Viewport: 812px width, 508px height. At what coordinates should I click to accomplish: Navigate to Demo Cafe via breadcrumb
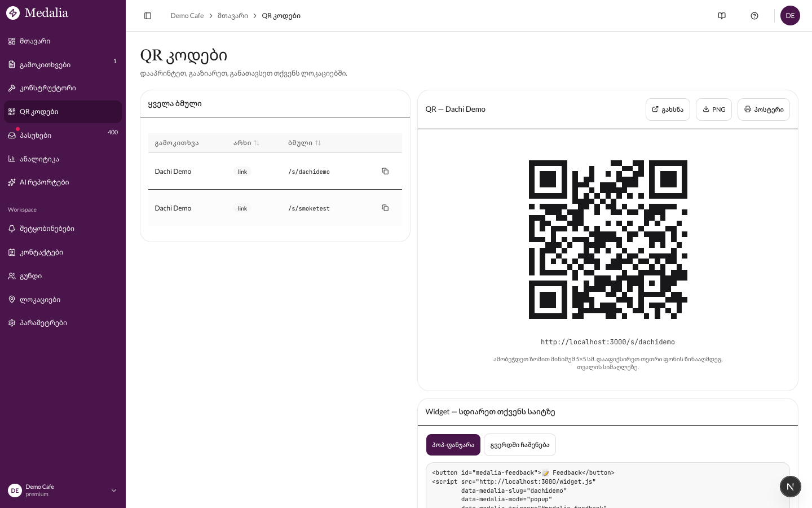click(187, 16)
